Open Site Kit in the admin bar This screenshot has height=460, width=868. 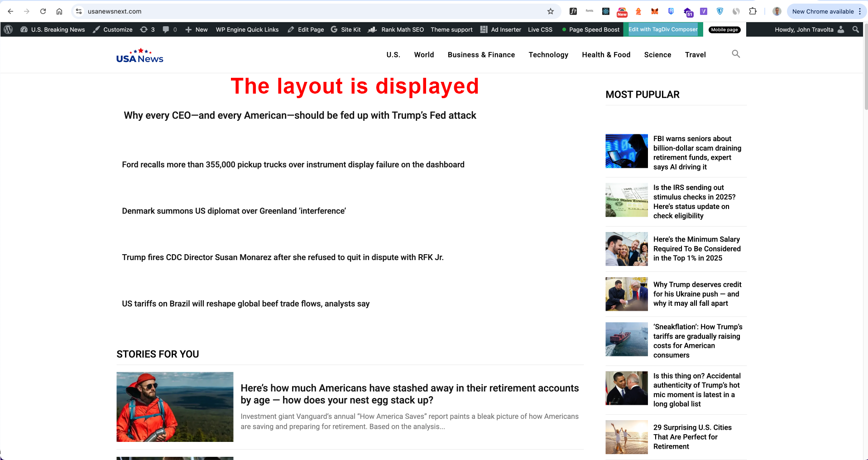coord(345,29)
